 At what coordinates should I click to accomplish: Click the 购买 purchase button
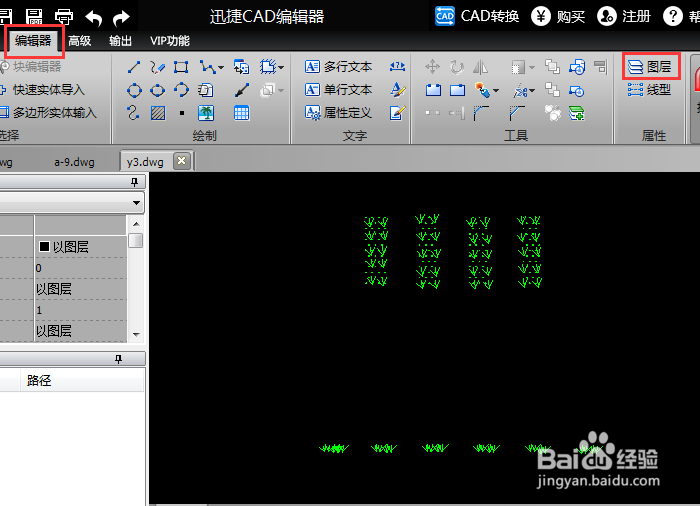(558, 17)
